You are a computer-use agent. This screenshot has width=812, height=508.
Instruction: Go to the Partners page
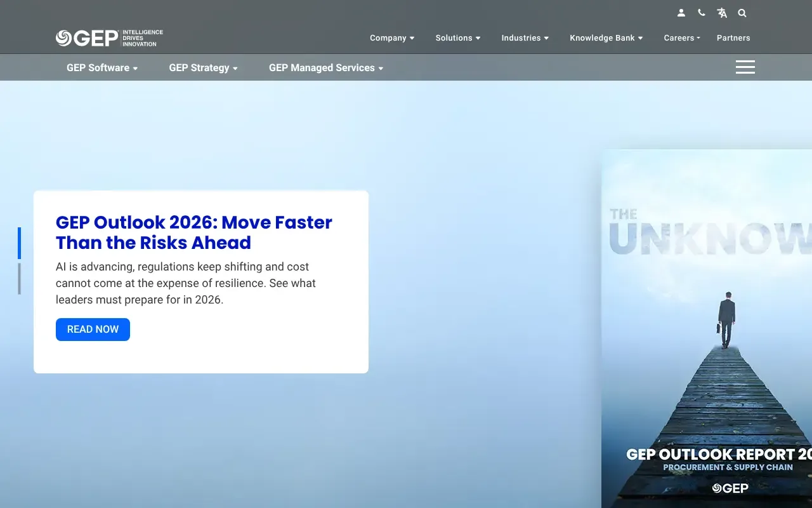click(733, 38)
